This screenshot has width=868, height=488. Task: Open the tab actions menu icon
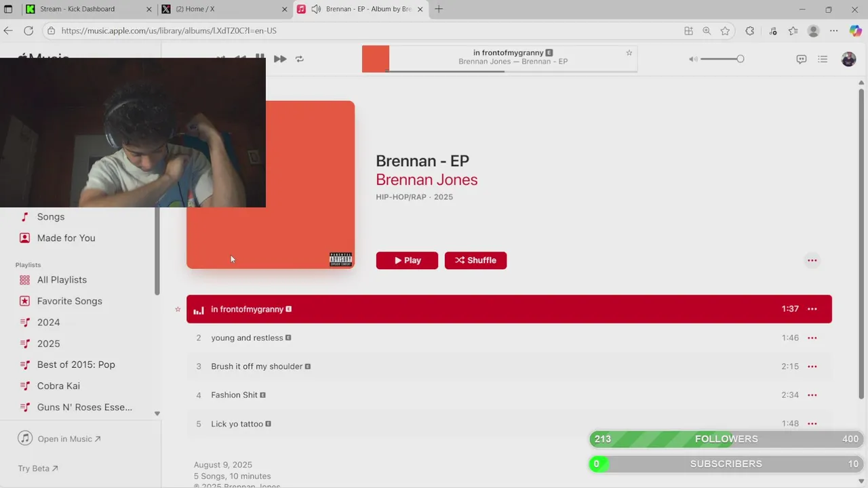click(x=8, y=9)
